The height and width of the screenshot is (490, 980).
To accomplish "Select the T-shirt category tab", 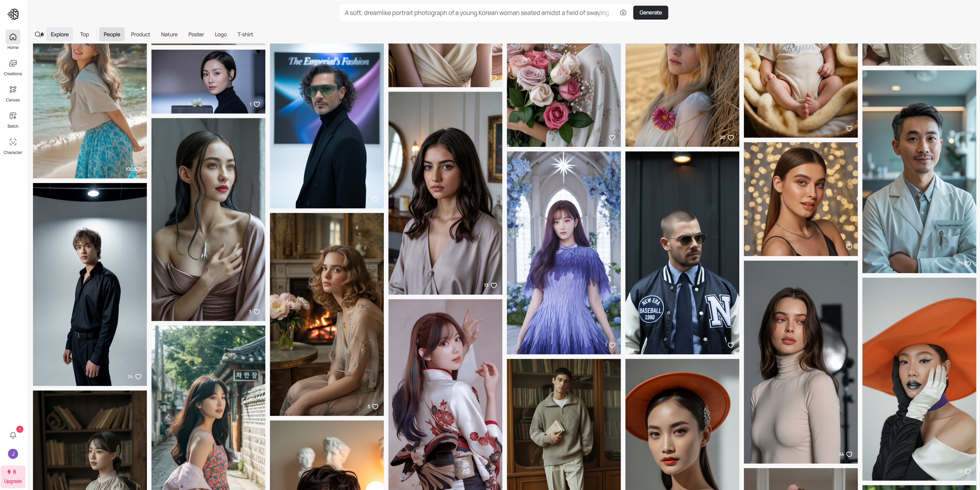I will 245,34.
